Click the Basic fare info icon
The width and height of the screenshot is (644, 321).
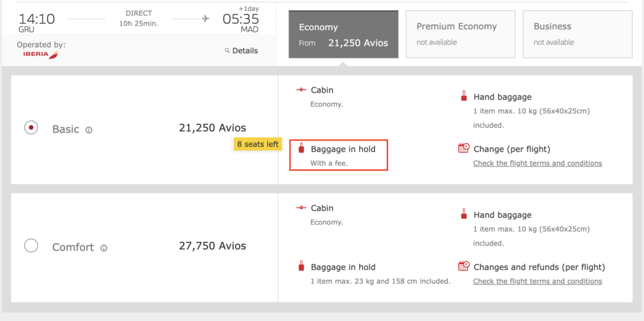89,130
